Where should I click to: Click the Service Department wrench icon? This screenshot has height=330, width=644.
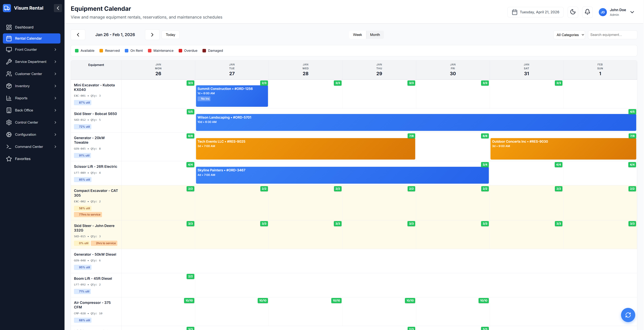click(9, 62)
